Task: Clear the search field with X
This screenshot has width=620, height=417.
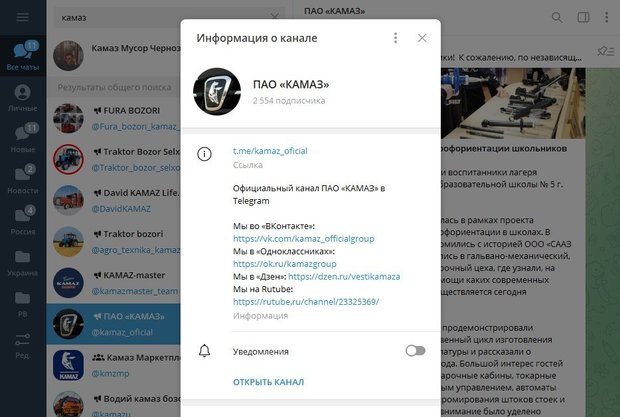Action: point(274,17)
